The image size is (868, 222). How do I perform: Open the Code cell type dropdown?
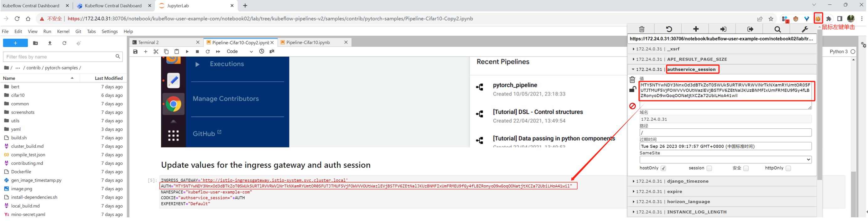(x=240, y=52)
